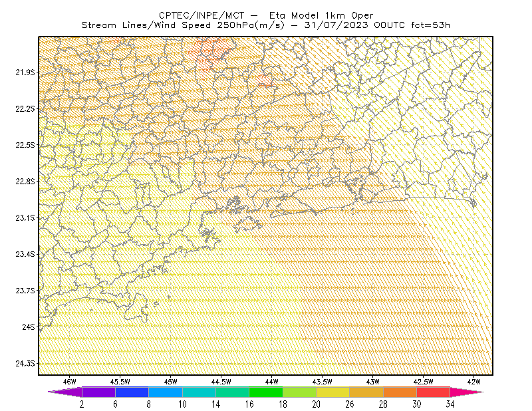Click the dark blue legend swatch 6-8
The height and width of the screenshot is (411, 532).
point(132,392)
